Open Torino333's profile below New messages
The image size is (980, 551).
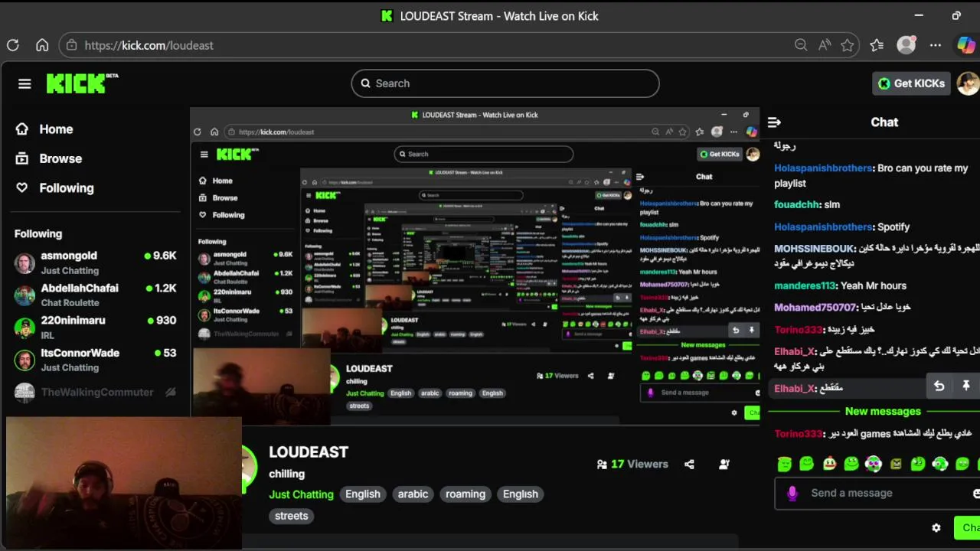click(798, 433)
